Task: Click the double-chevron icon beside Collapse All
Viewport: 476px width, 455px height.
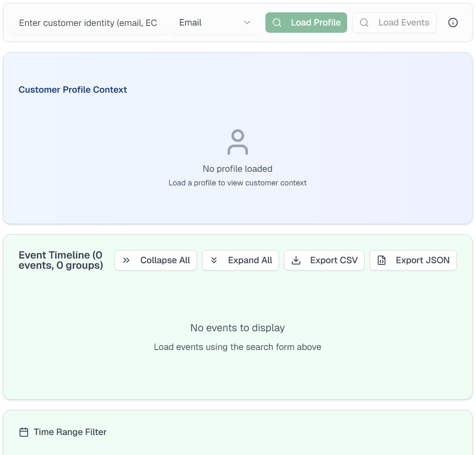Action: coord(126,260)
